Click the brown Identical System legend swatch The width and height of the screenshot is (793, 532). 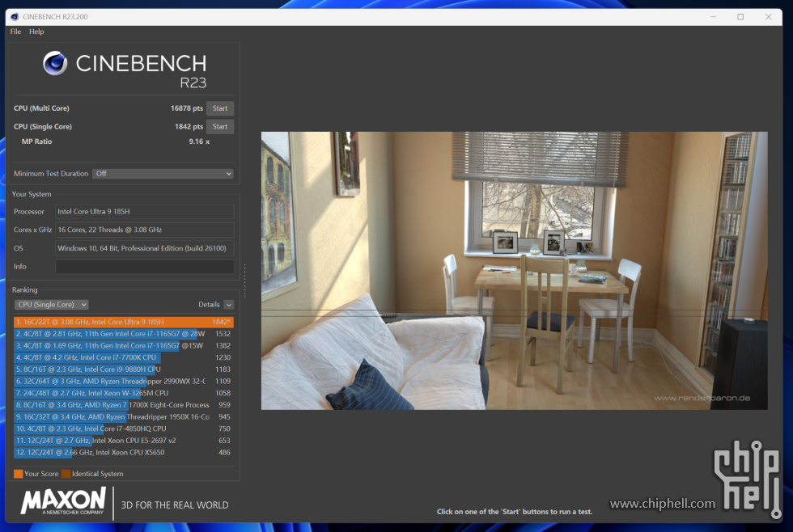click(x=66, y=474)
